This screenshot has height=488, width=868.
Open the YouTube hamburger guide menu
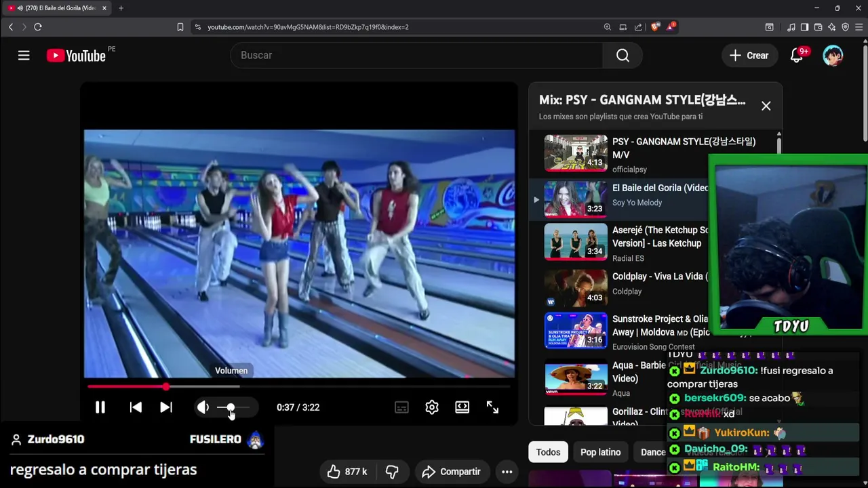[x=24, y=56]
